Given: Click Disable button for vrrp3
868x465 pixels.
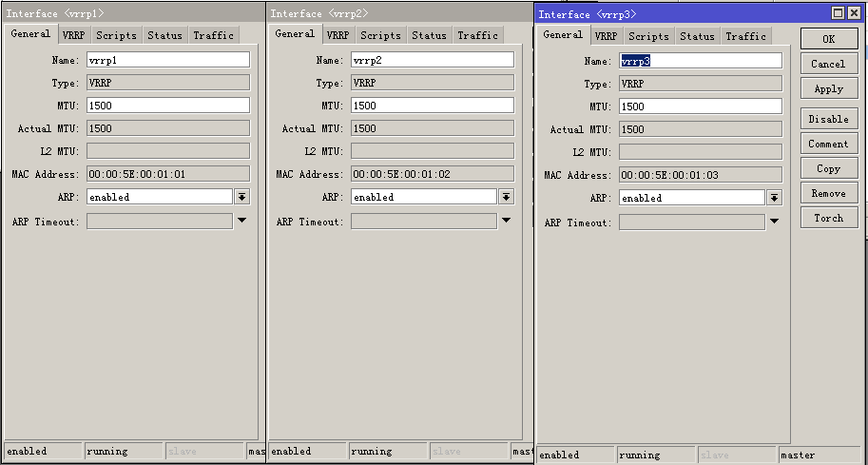Looking at the screenshot, I should click(x=829, y=119).
